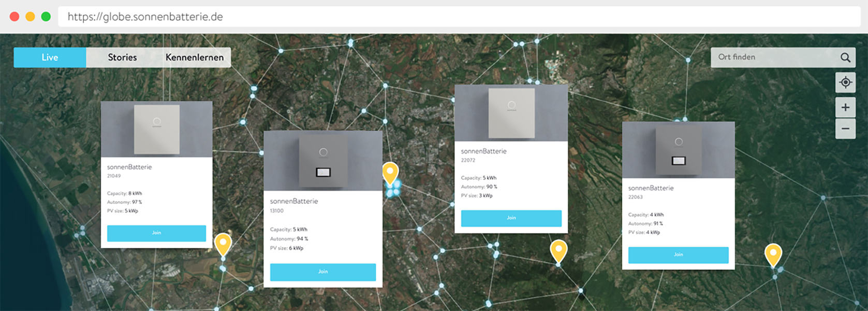Screen dimensions: 868x311
Task: Focus the Ort finden search field
Action: [774, 58]
